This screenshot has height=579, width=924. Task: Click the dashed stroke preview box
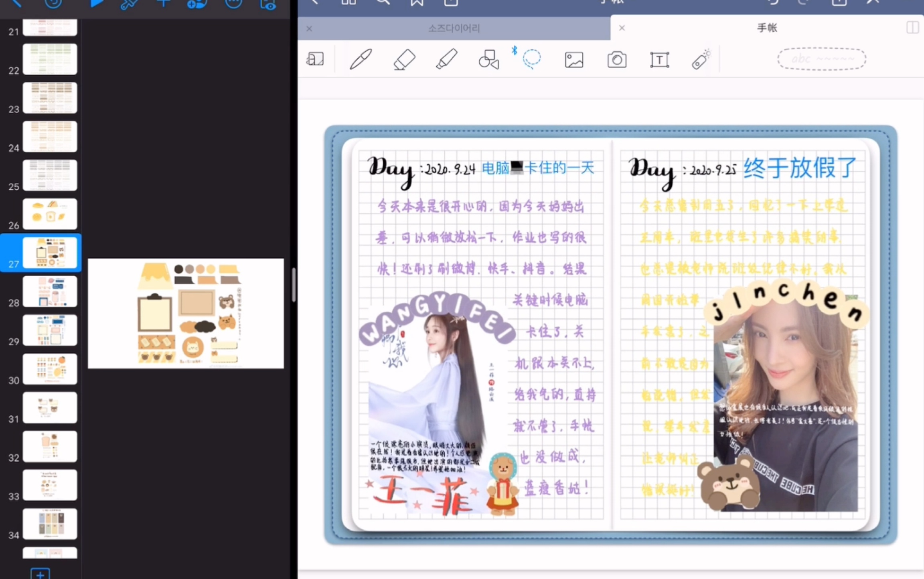821,59
